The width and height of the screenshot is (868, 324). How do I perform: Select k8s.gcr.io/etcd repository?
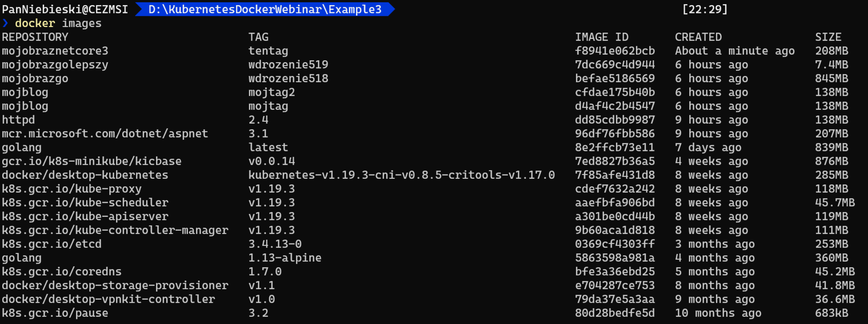tap(51, 243)
